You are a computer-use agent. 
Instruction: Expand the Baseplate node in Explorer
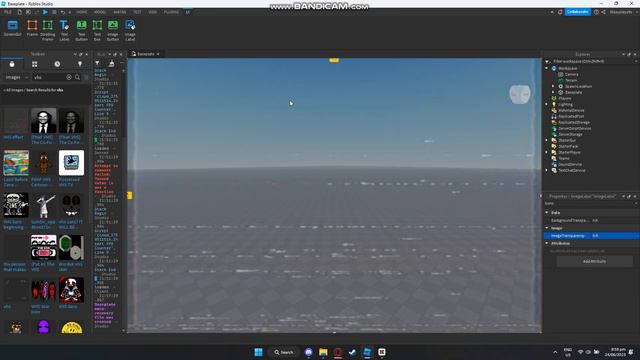coord(553,92)
